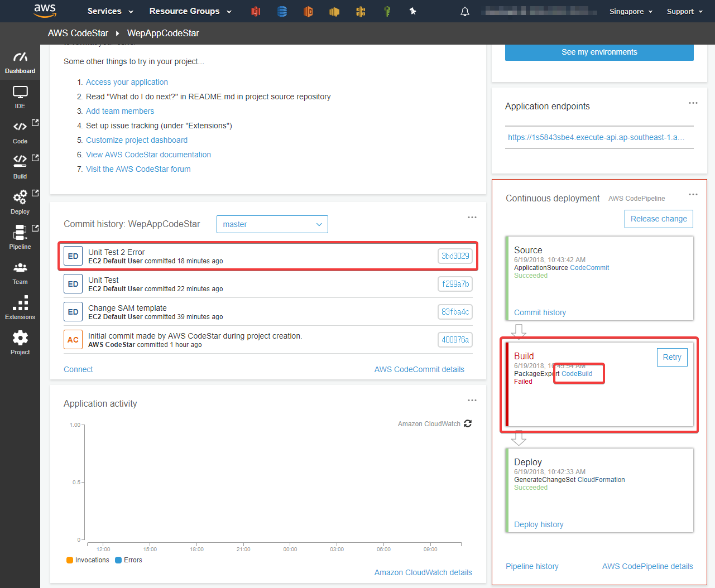The width and height of the screenshot is (715, 588).
Task: Open commit ID 3bd3029
Action: coord(455,256)
